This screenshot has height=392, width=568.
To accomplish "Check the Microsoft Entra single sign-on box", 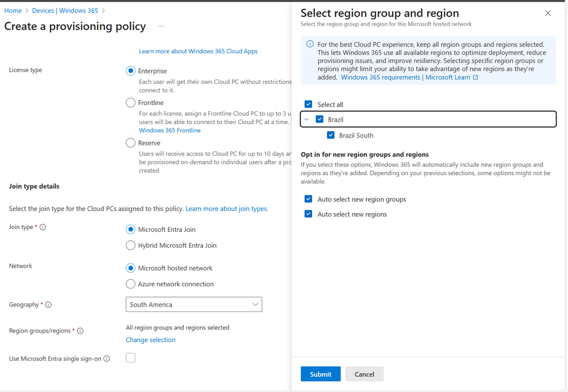I will tap(131, 358).
